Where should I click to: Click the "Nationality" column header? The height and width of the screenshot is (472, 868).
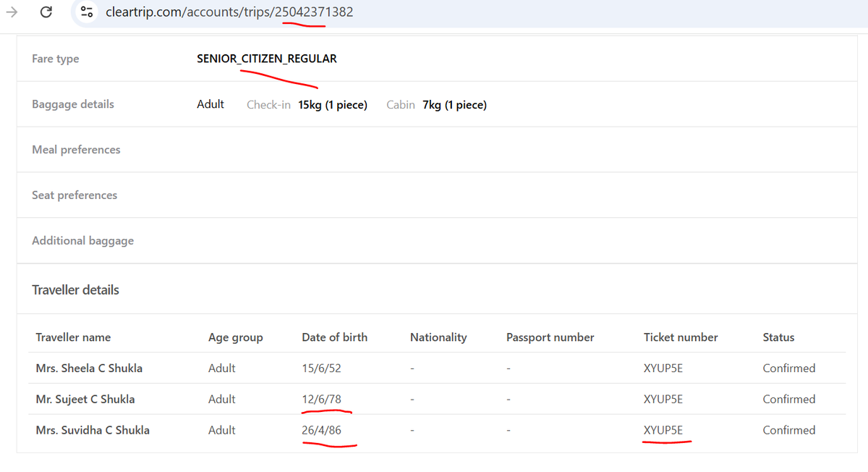click(438, 337)
